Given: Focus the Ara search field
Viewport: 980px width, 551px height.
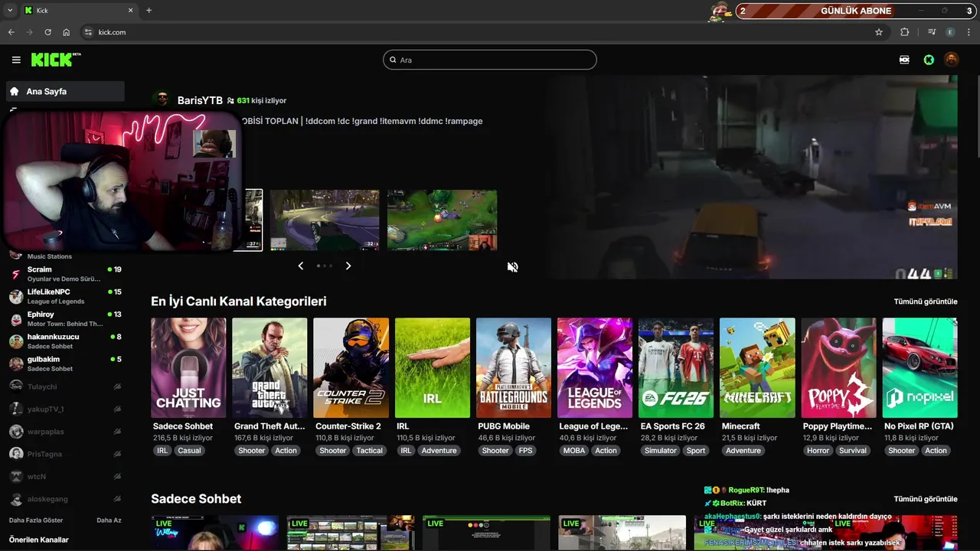Looking at the screenshot, I should 490,60.
